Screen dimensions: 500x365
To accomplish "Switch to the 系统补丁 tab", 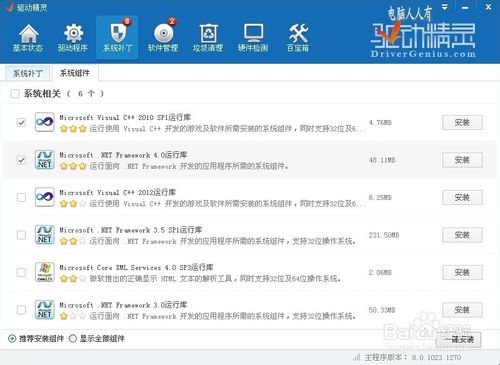I will [x=28, y=73].
